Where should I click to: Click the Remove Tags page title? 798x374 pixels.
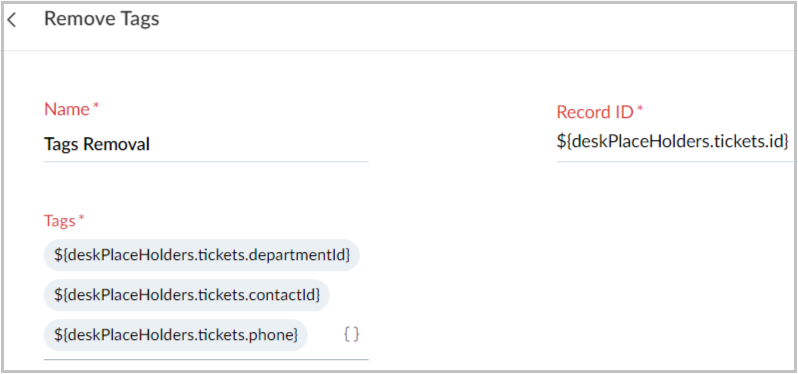[x=102, y=19]
